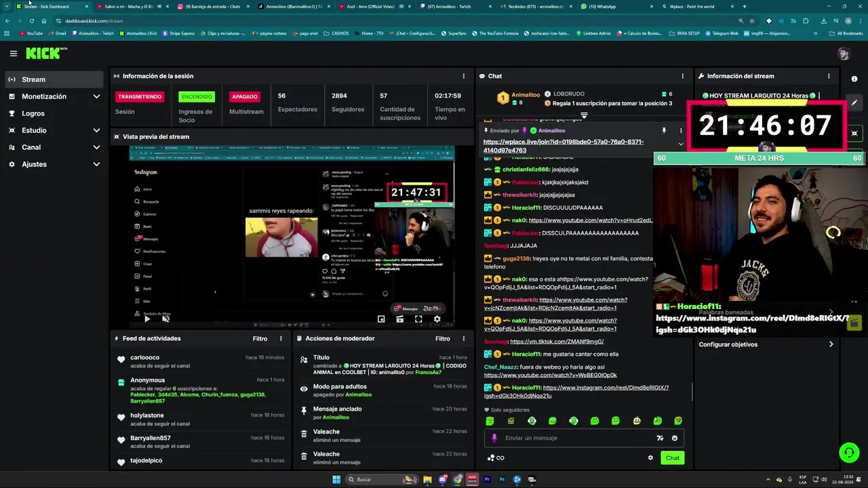Open Información de la sesión options menu
This screenshot has width=868, height=488.
(464, 76)
